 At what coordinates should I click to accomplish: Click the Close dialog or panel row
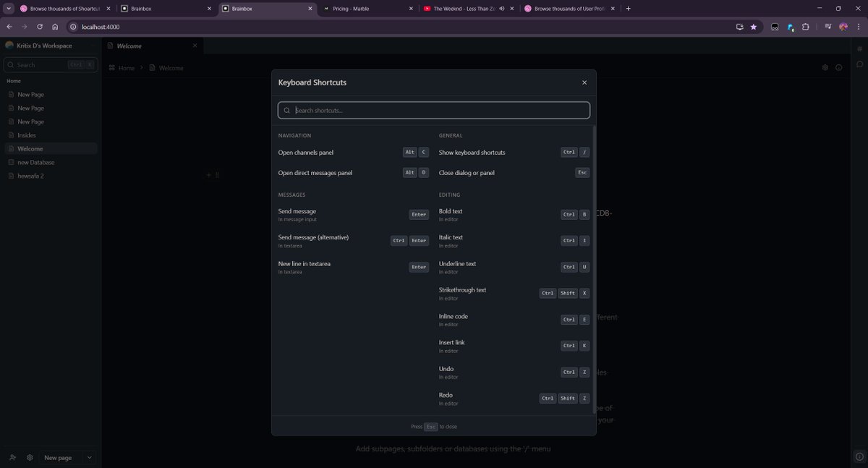point(514,173)
